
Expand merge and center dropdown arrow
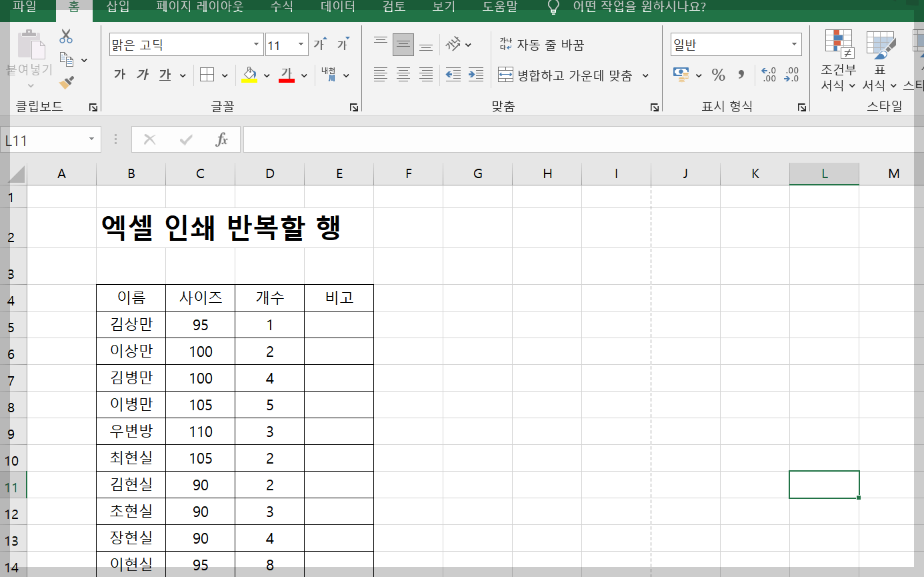645,75
